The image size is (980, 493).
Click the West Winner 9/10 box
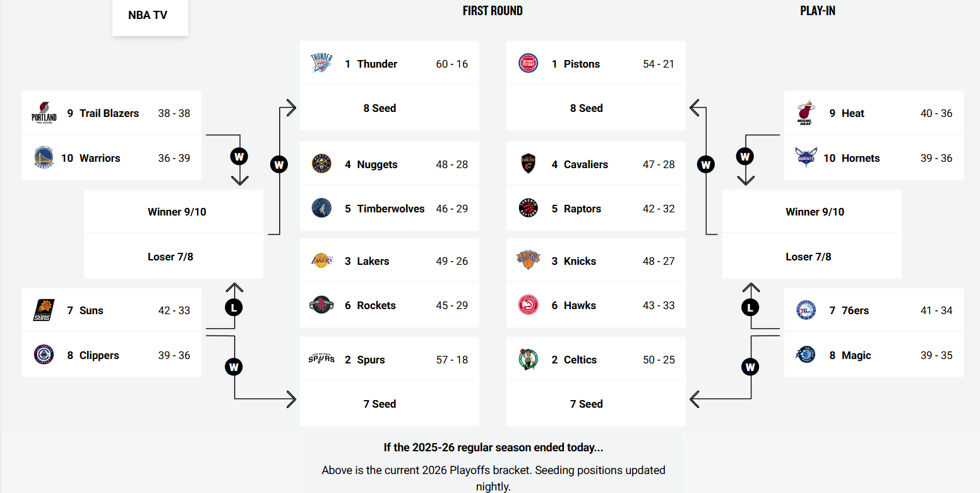tap(177, 212)
